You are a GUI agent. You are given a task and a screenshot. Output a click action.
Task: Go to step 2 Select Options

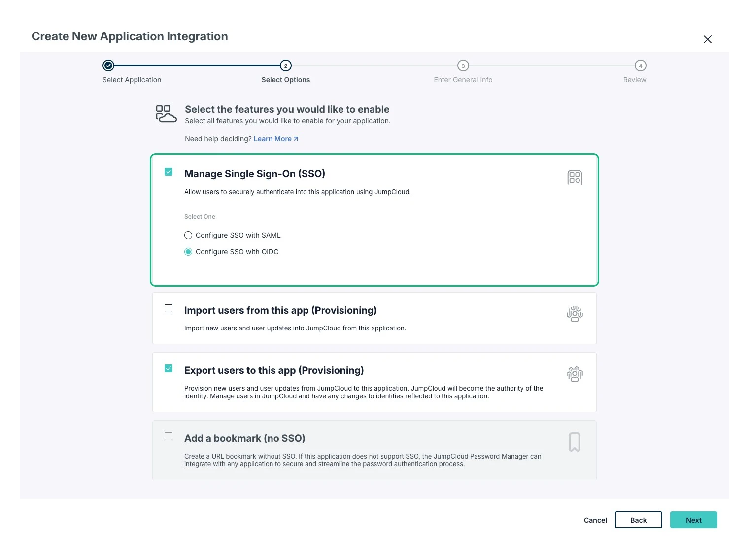click(x=286, y=66)
